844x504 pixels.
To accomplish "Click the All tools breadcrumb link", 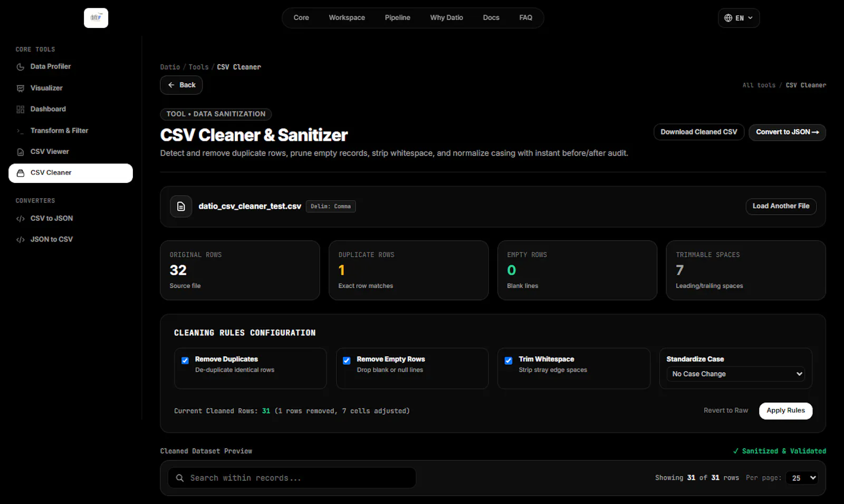I will click(x=759, y=85).
